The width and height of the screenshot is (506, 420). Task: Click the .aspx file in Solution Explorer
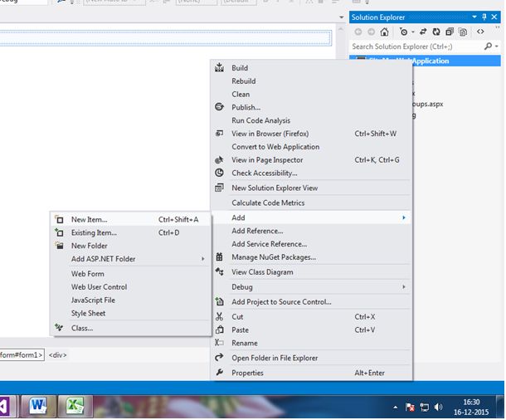point(427,104)
